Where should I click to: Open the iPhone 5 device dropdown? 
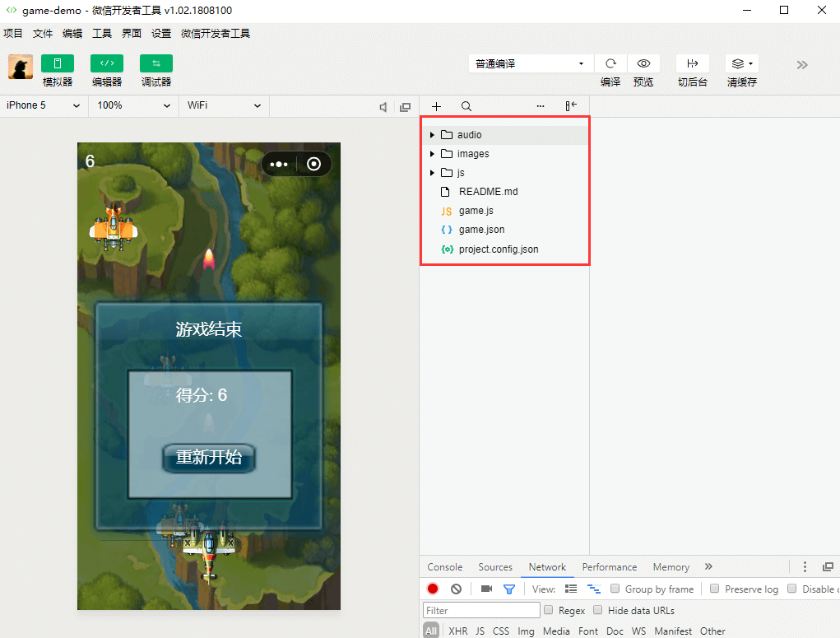44,105
